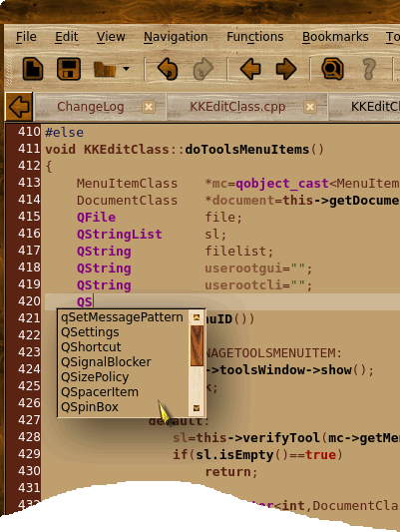The height and width of the screenshot is (532, 400).
Task: Click the QFile type on line 415
Action: point(97,218)
